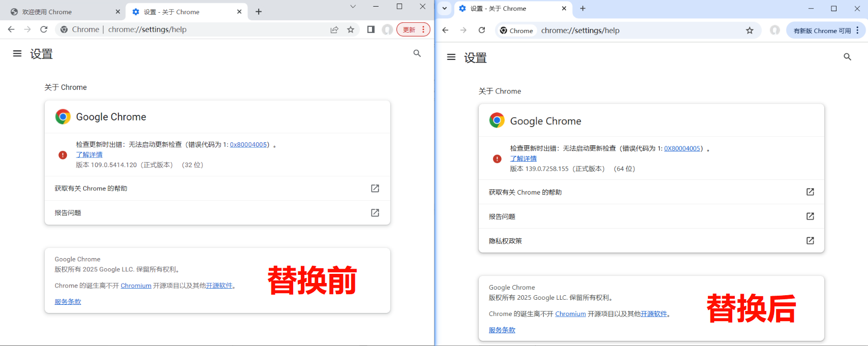Screen dimensions: 868x346
Task: Click share icon in left window address bar
Action: (334, 29)
